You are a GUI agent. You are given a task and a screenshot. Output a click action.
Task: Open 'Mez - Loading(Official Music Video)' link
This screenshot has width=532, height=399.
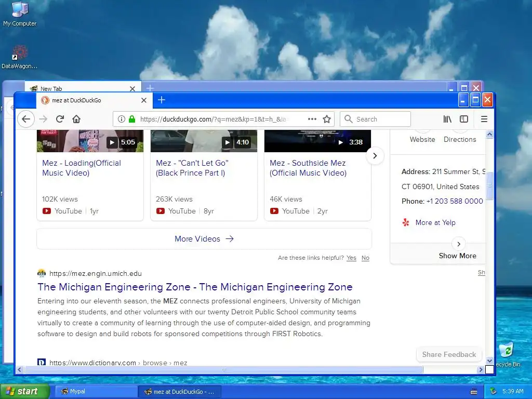point(82,168)
